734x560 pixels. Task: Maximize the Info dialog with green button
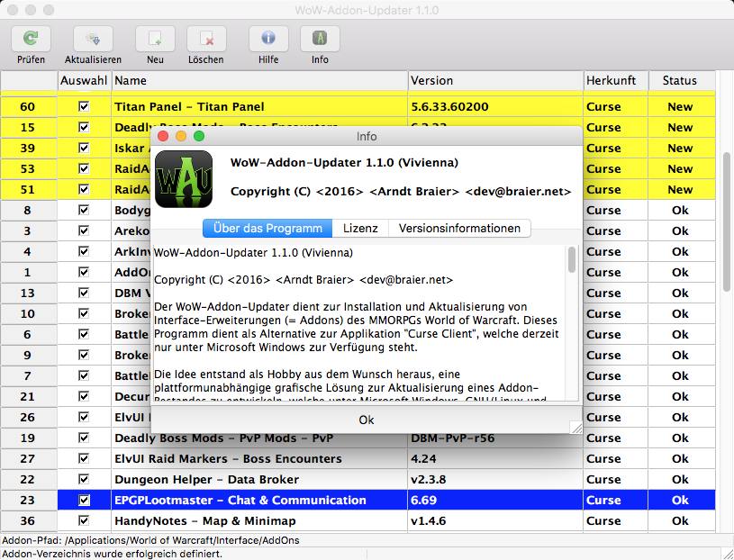pos(199,136)
